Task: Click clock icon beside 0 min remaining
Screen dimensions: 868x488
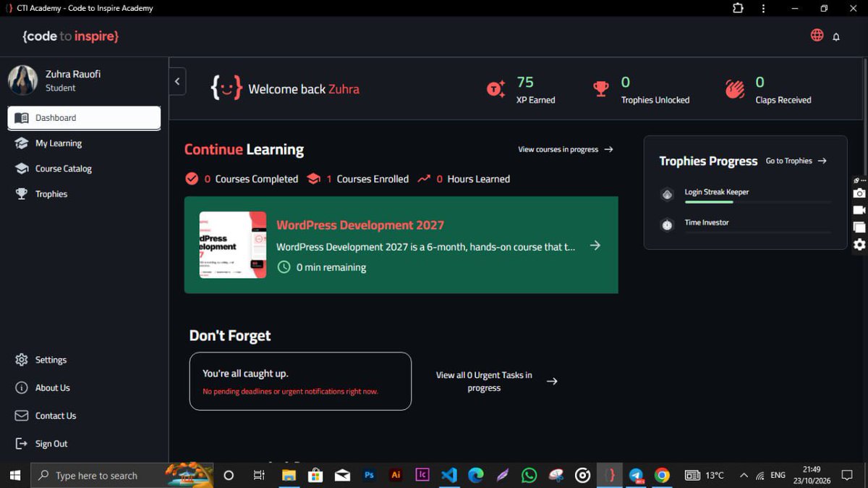Action: (x=284, y=267)
